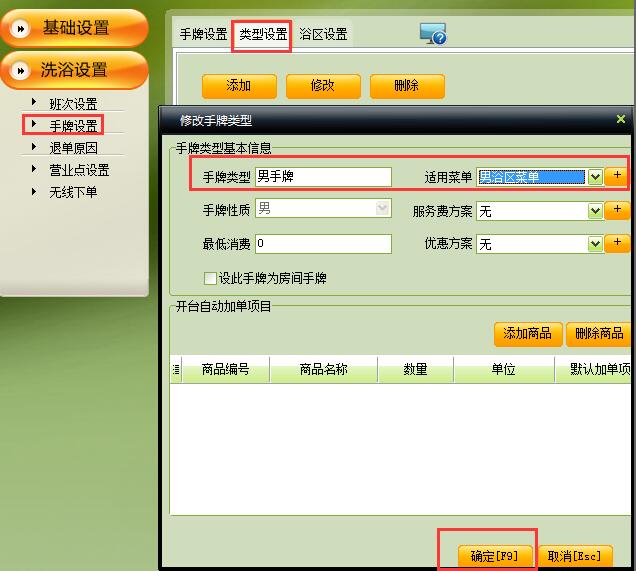Open the remote help monitor icon

[433, 33]
